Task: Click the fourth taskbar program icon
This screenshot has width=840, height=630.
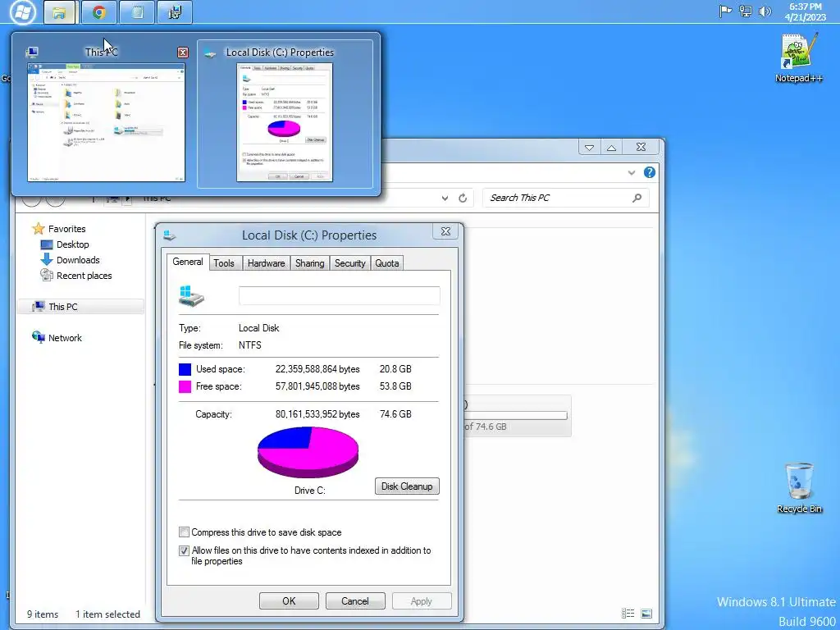Action: (x=175, y=12)
